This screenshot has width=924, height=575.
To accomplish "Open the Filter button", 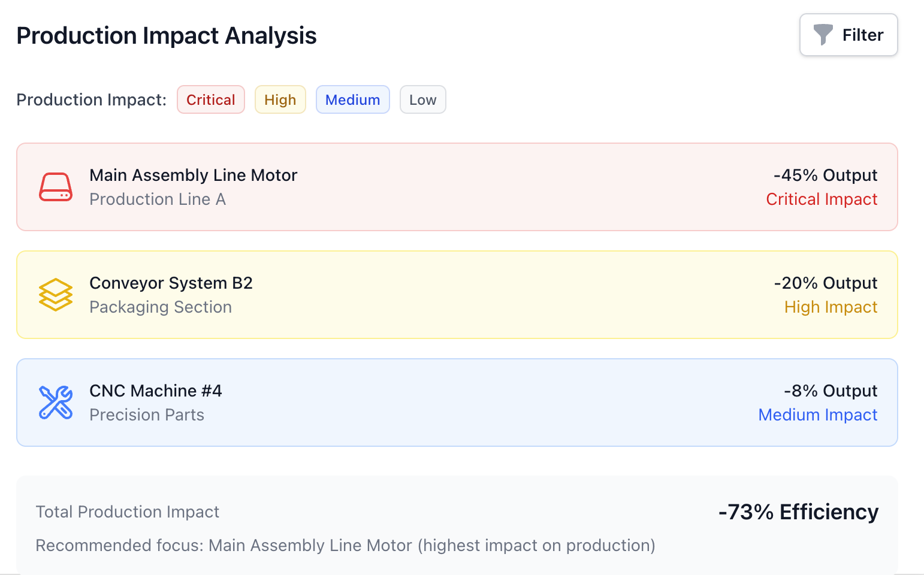I will coord(848,35).
